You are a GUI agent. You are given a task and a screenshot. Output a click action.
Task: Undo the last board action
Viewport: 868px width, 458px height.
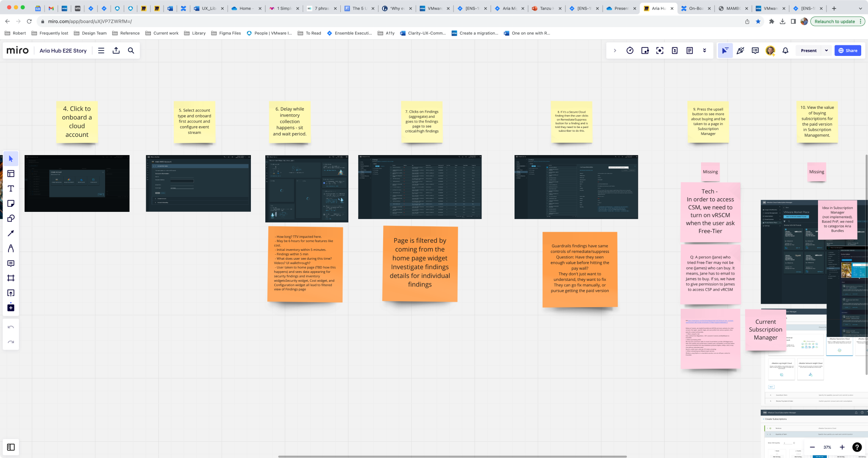11,327
